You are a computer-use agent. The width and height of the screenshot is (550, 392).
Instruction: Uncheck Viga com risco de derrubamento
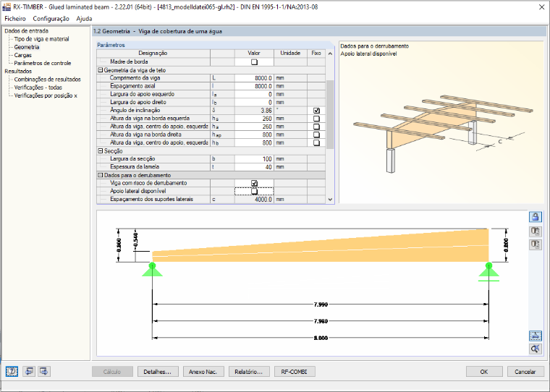click(x=254, y=184)
